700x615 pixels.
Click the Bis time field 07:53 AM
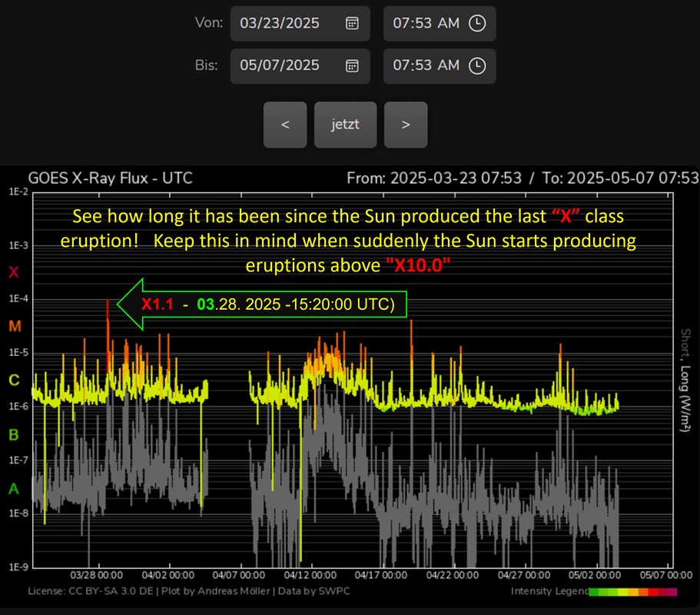pos(440,66)
